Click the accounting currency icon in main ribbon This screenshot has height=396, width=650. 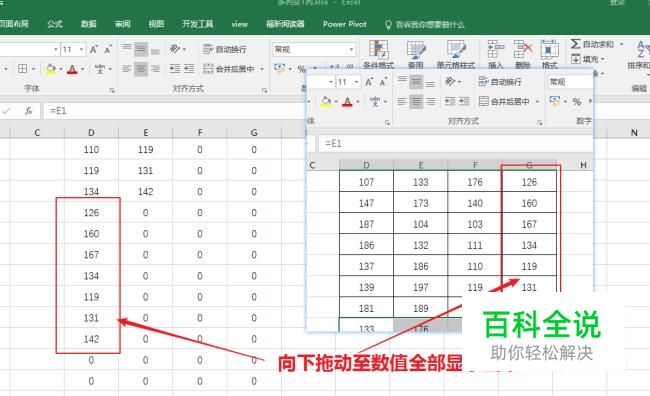279,68
